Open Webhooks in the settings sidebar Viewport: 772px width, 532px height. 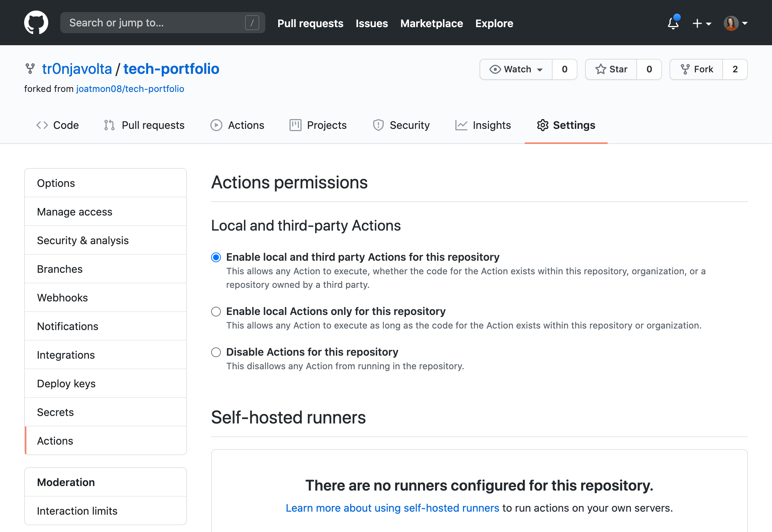click(63, 298)
